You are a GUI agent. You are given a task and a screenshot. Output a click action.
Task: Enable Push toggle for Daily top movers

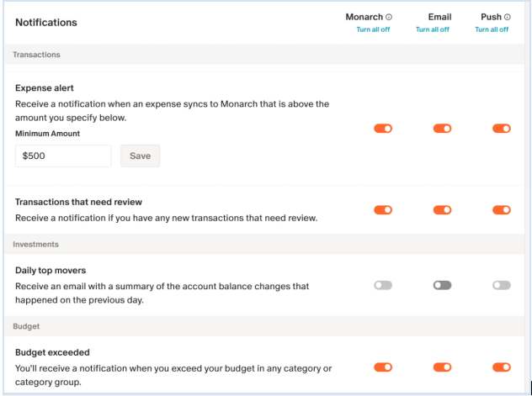[502, 286]
